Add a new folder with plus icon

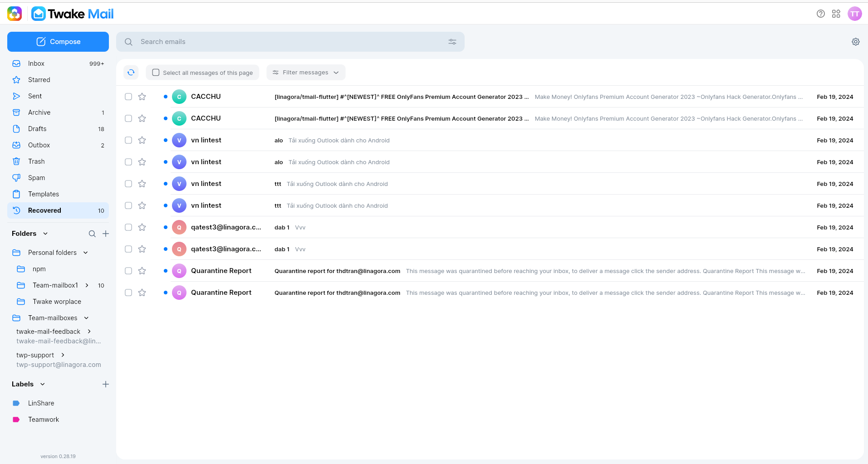click(x=106, y=234)
